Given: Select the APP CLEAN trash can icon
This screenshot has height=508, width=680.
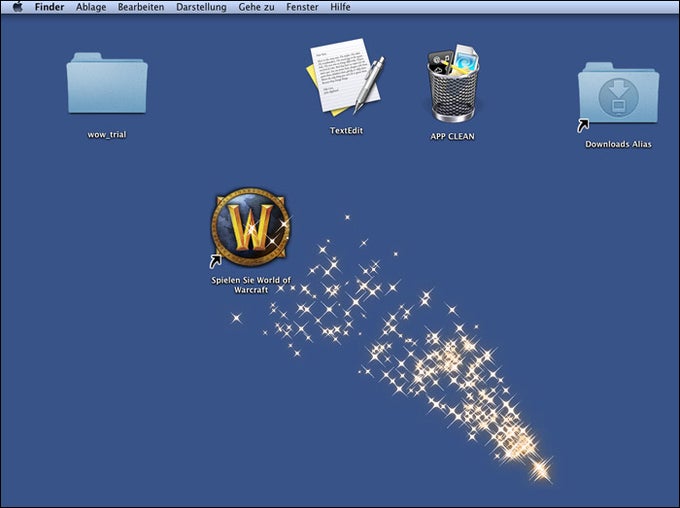Looking at the screenshot, I should pos(453,83).
